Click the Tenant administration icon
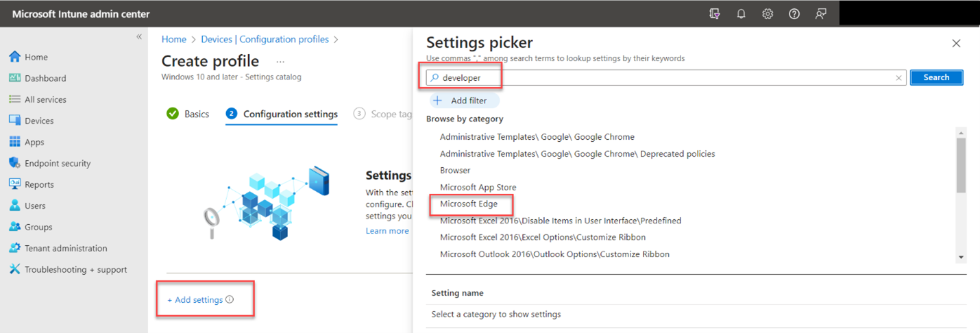 tap(14, 248)
